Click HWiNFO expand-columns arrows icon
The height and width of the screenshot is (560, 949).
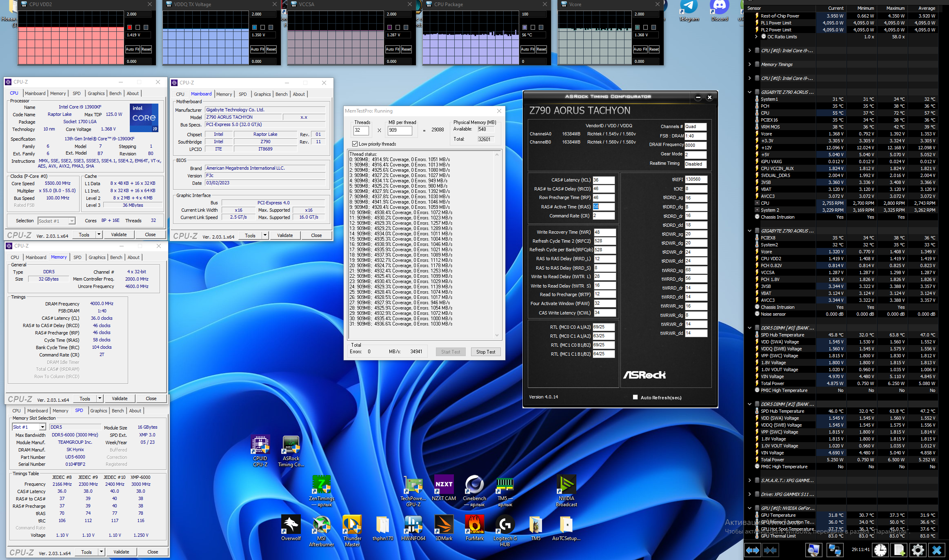pos(752,550)
